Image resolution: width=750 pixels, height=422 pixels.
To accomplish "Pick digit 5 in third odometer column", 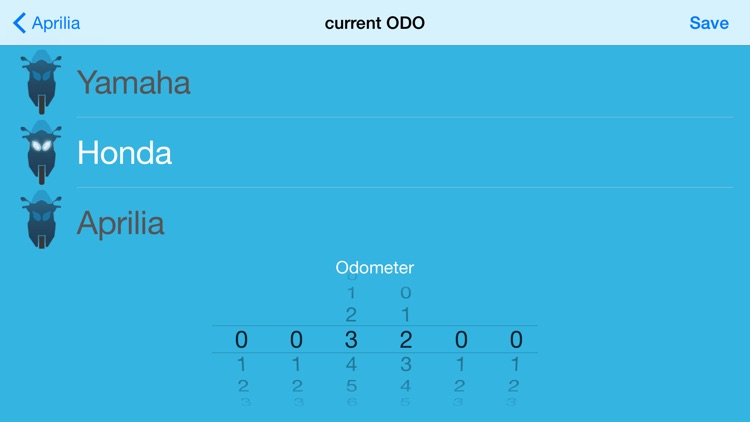I will click(351, 385).
